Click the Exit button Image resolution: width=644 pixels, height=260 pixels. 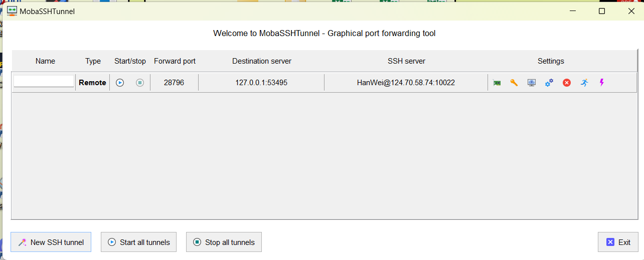618,242
